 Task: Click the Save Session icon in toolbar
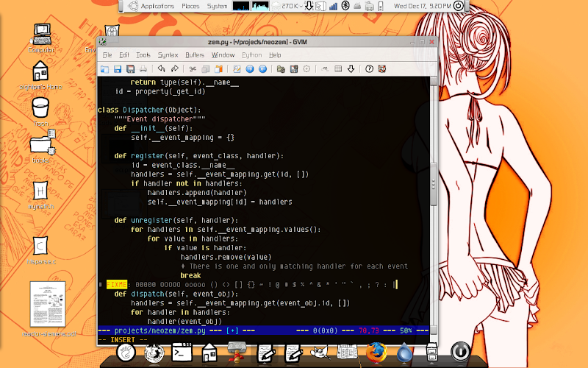point(294,69)
